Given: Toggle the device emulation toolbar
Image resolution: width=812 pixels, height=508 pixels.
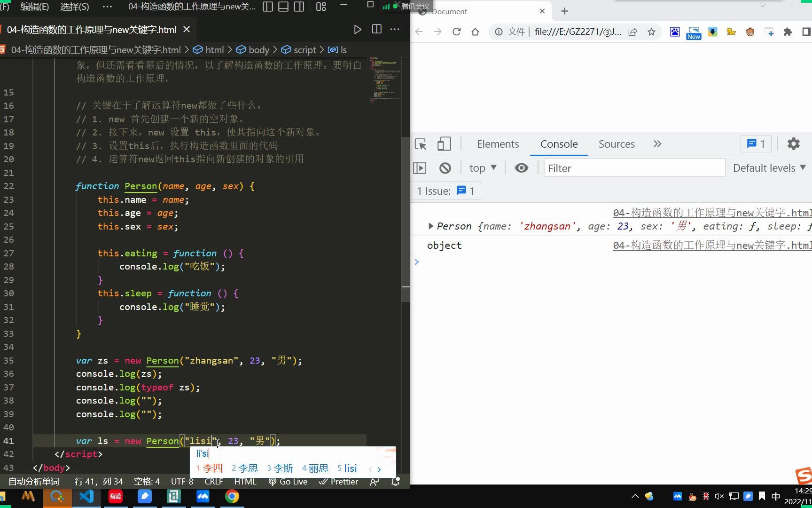Looking at the screenshot, I should coord(444,144).
